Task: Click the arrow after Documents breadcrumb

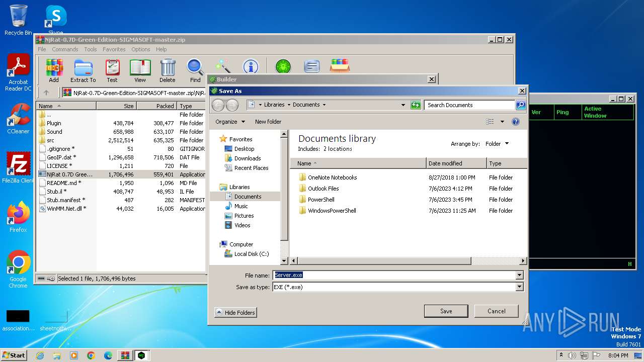Action: click(x=324, y=105)
